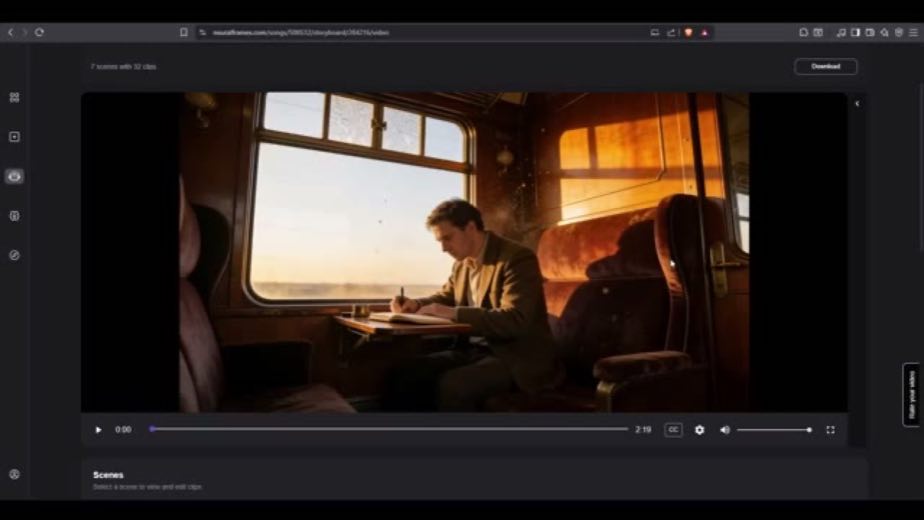Open the browser hamburger menu
This screenshot has width=924, height=520.
(x=913, y=32)
